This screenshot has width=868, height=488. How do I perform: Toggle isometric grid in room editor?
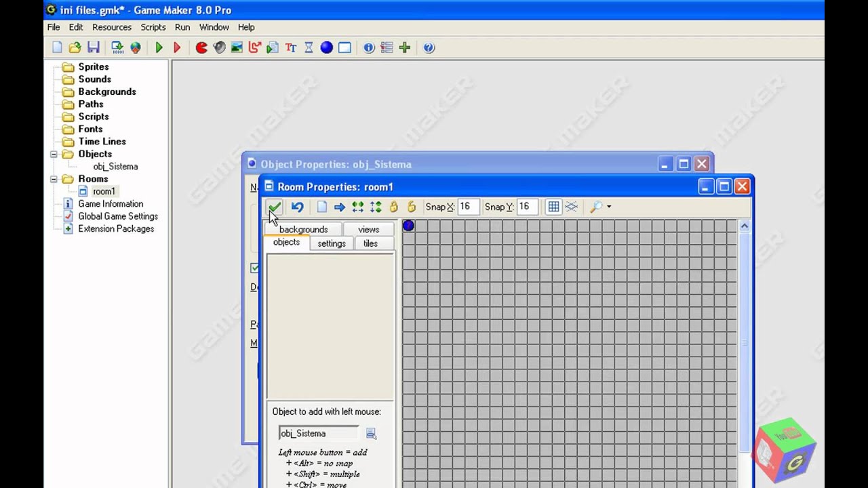572,207
